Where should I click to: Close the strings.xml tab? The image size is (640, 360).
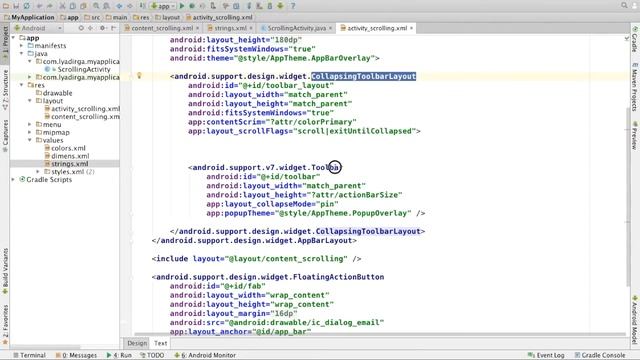(x=251, y=28)
